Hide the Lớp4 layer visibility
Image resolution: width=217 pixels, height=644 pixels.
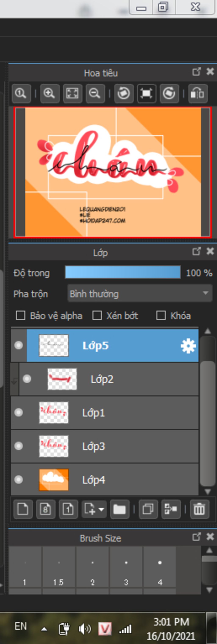pos(18,479)
